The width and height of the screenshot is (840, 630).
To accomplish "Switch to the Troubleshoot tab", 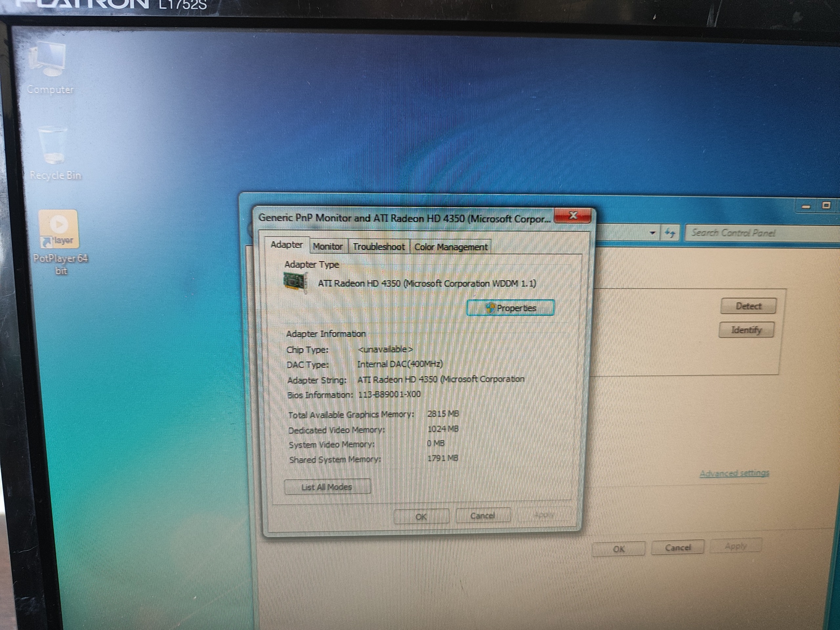I will click(379, 247).
